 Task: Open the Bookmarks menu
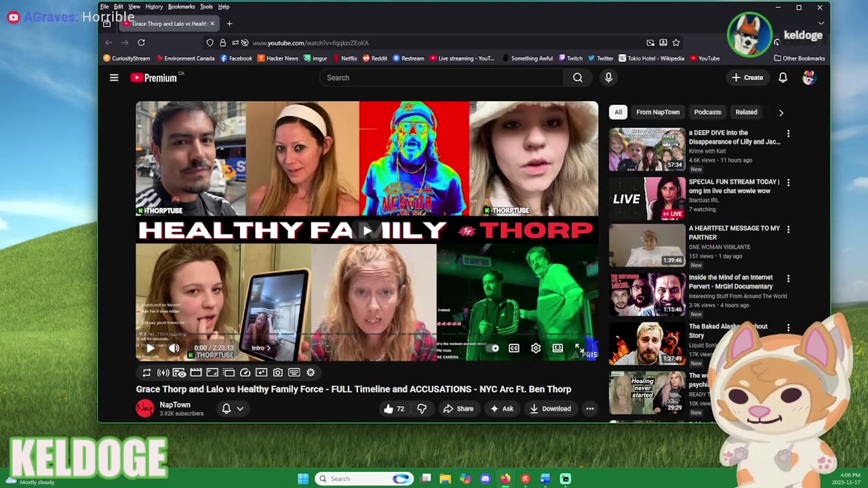181,7
